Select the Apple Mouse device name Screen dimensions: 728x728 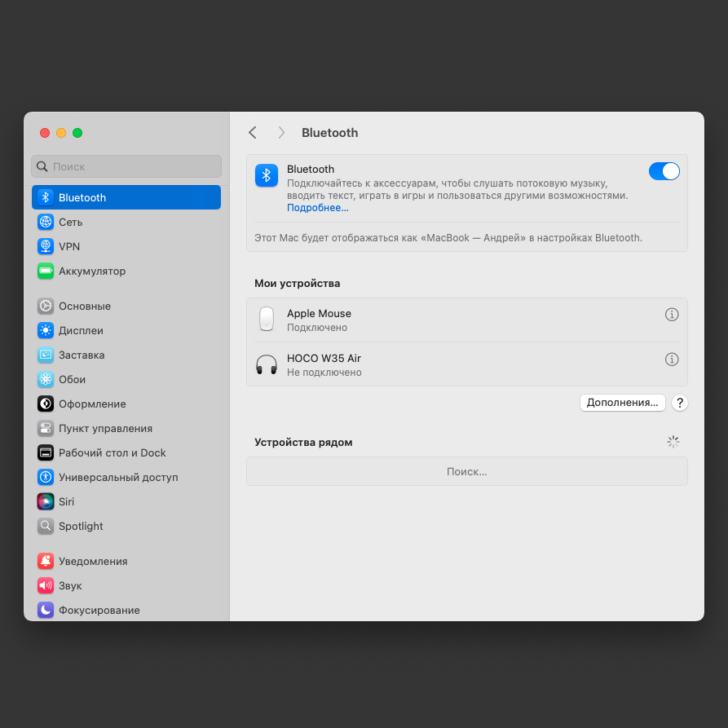319,313
